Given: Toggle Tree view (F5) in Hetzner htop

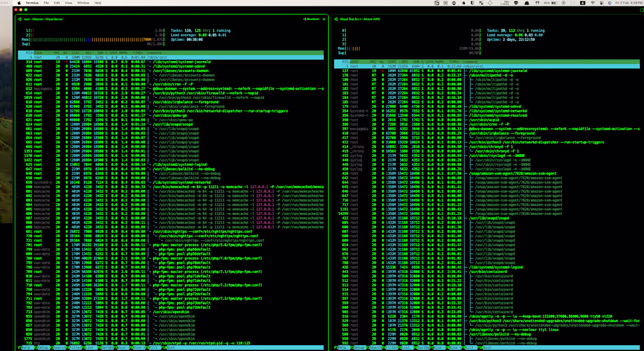Looking at the screenshot, I should point(90,347).
